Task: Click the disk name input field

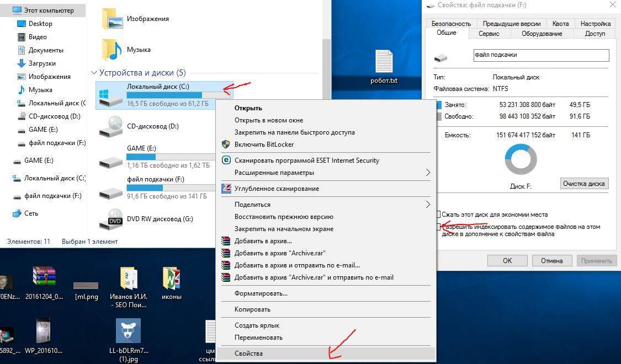Action: [x=541, y=55]
